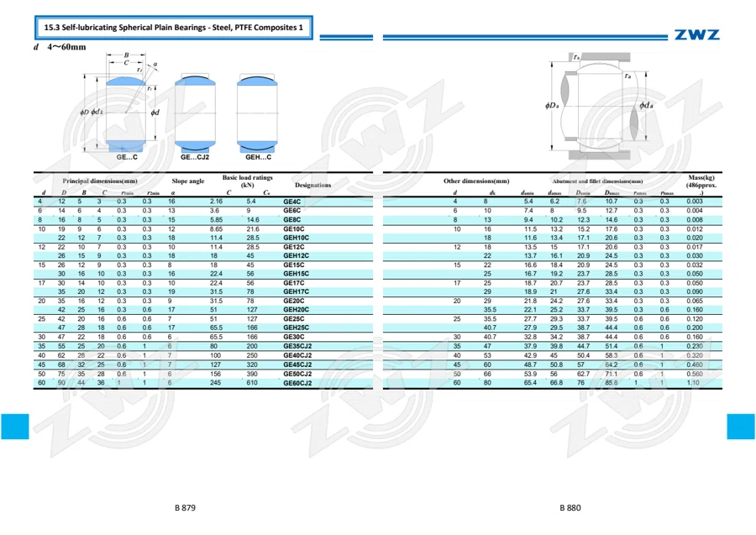Click the mass value 0.003

pyautogui.click(x=695, y=202)
